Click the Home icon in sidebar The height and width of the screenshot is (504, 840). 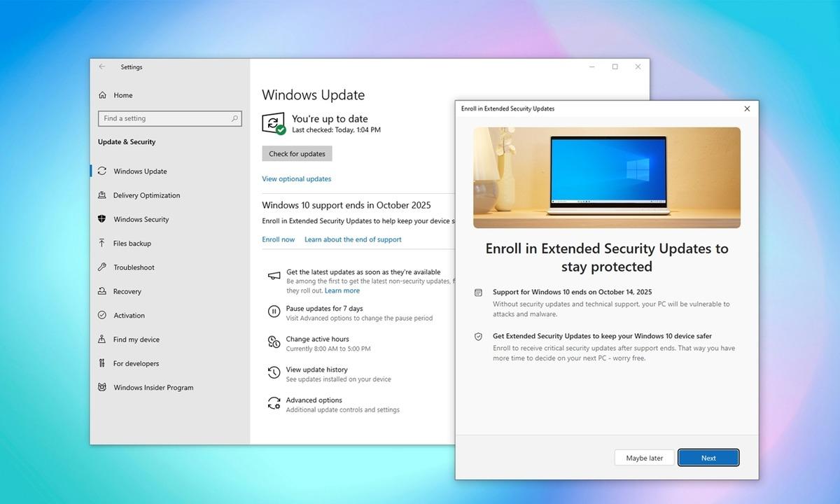[102, 95]
